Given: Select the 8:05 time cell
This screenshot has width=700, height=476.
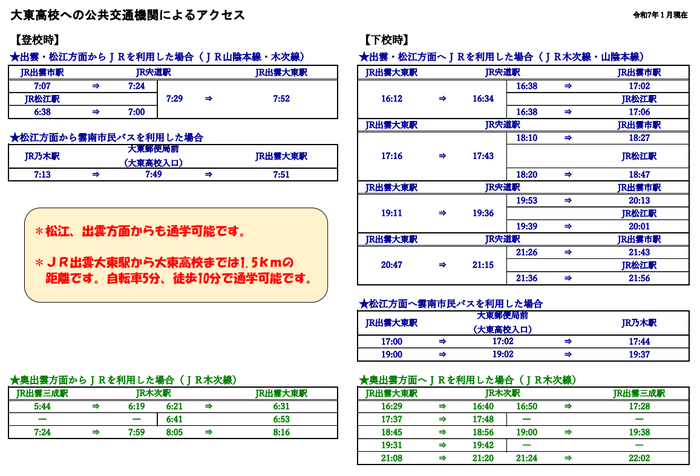Looking at the screenshot, I should click(174, 432).
